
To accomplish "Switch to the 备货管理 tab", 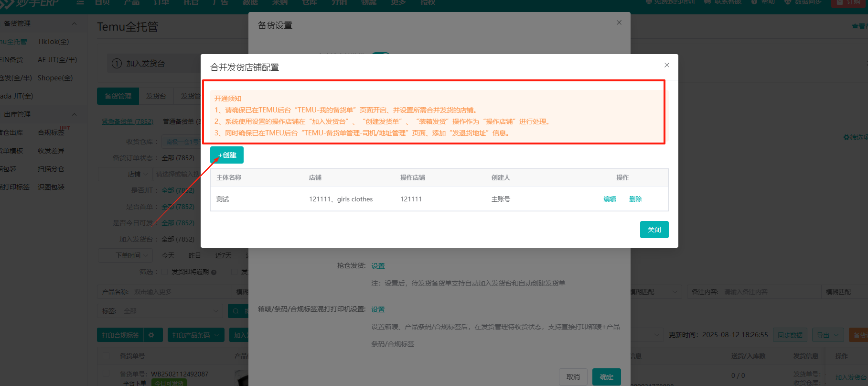I will [x=118, y=96].
